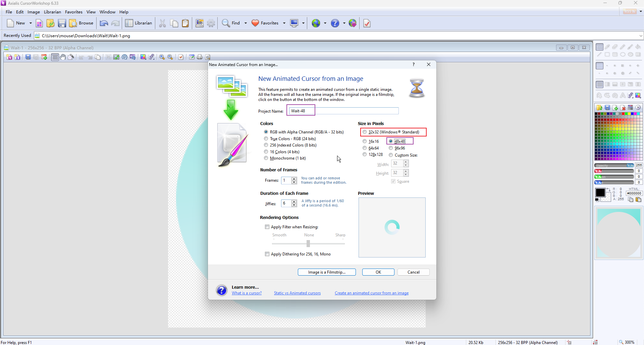The height and width of the screenshot is (345, 644).
Task: Choose True Colors RGB 24 bits option
Action: (266, 139)
